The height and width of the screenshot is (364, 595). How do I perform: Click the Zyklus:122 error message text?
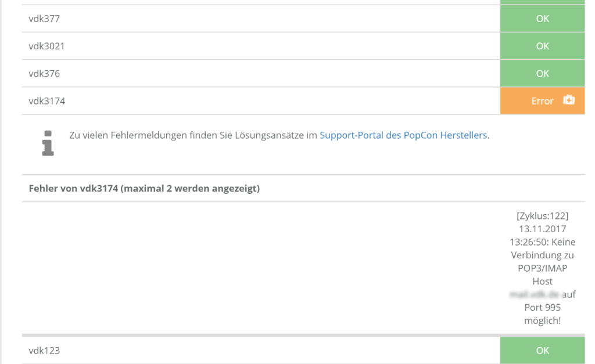coord(542,217)
